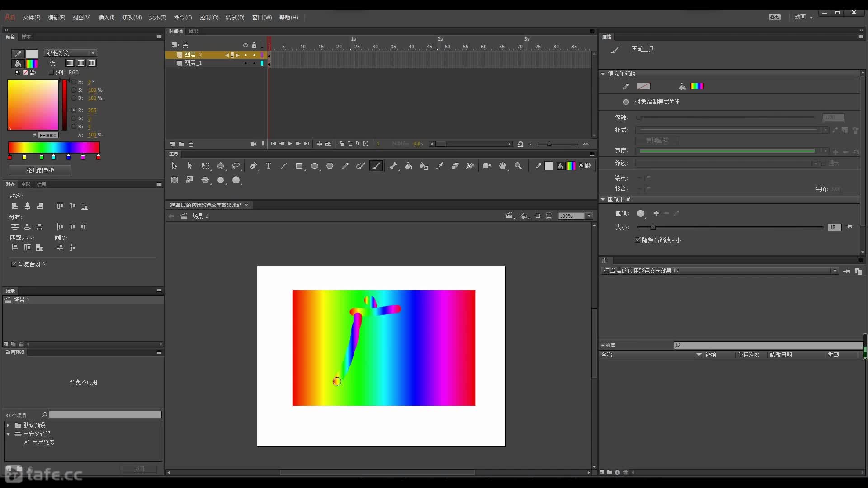This screenshot has height=488, width=868.
Task: Select the Text tool
Action: tap(269, 166)
